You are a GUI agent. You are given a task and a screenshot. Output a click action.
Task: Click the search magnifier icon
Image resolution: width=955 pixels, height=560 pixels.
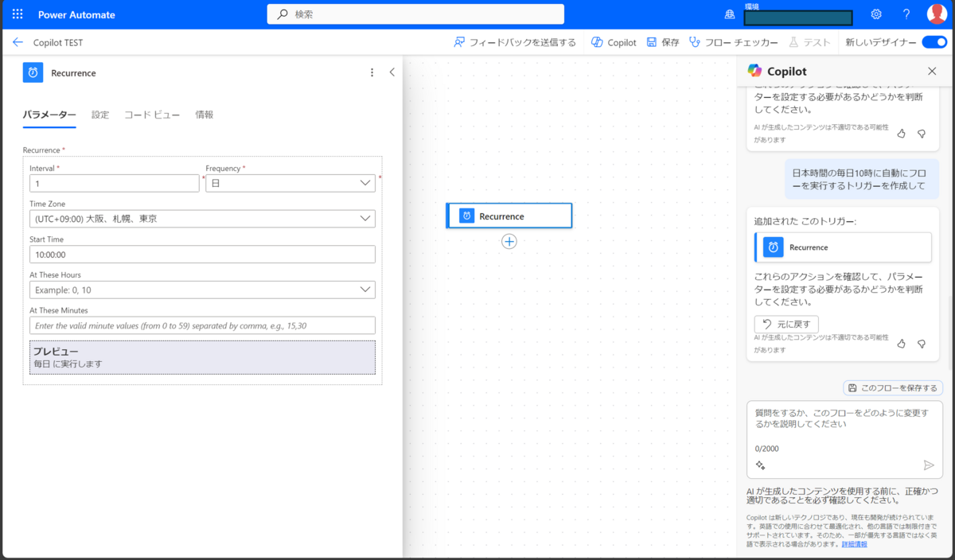point(283,14)
